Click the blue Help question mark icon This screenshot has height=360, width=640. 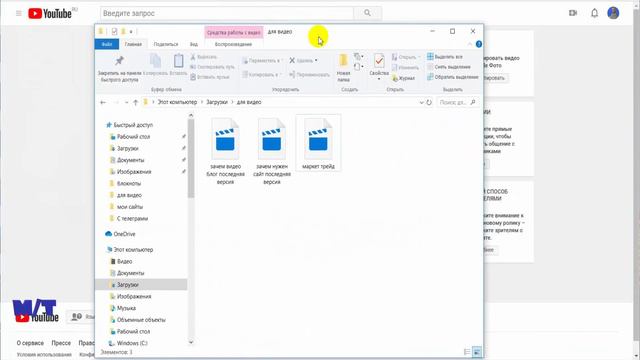point(478,44)
